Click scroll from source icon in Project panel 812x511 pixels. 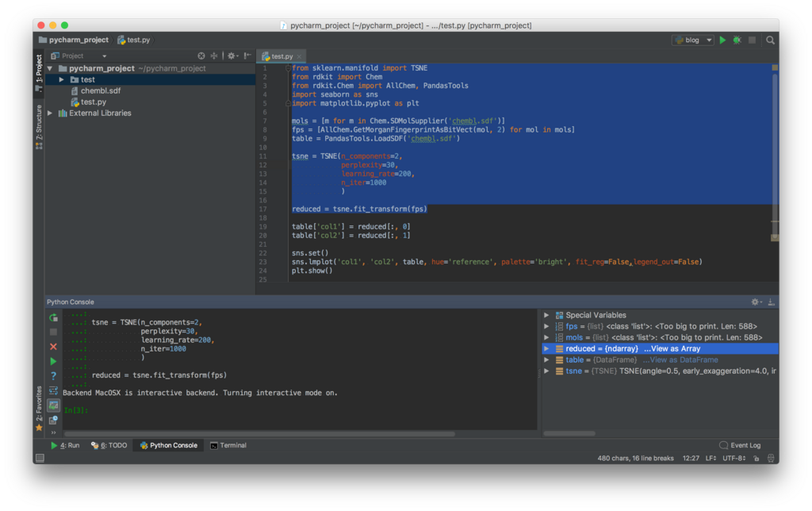point(201,56)
